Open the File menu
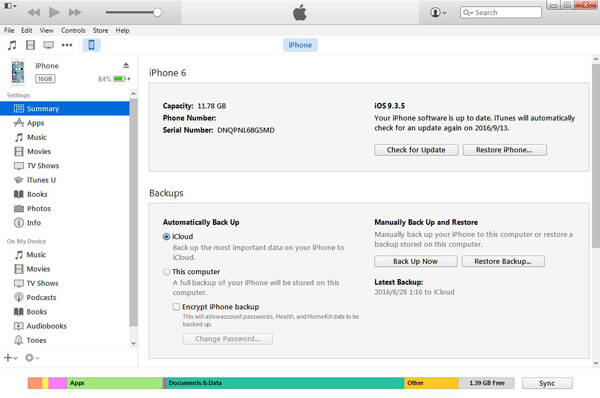Image resolution: width=600 pixels, height=398 pixels. point(9,30)
